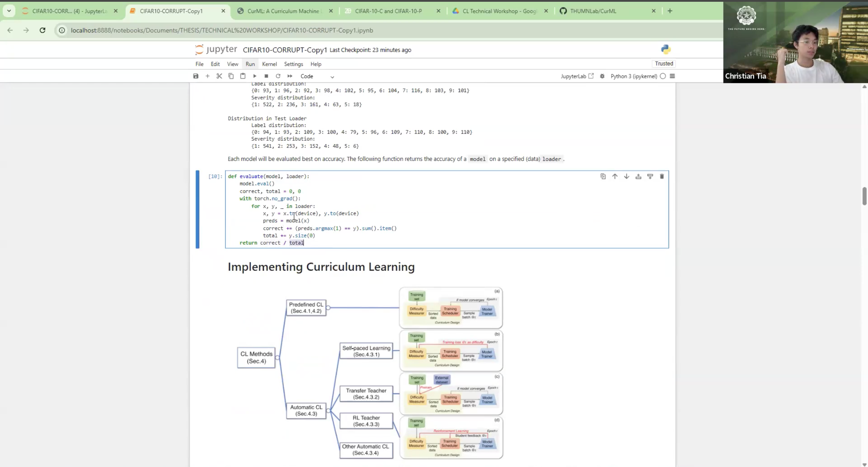Select the Python 3 (ipykernel) kernel name
The width and height of the screenshot is (868, 467).
(634, 76)
